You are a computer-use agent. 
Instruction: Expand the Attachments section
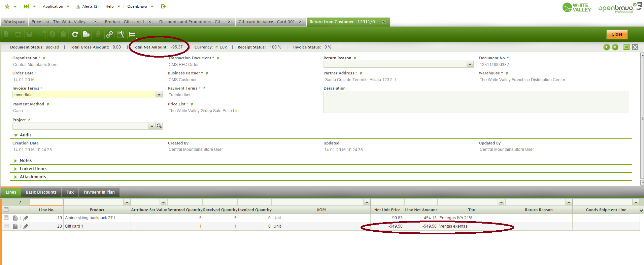pos(16,177)
